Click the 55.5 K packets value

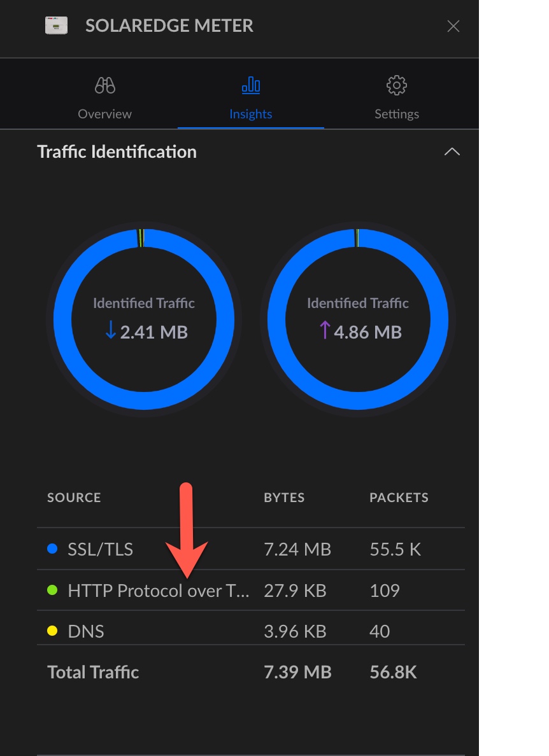pyautogui.click(x=395, y=549)
